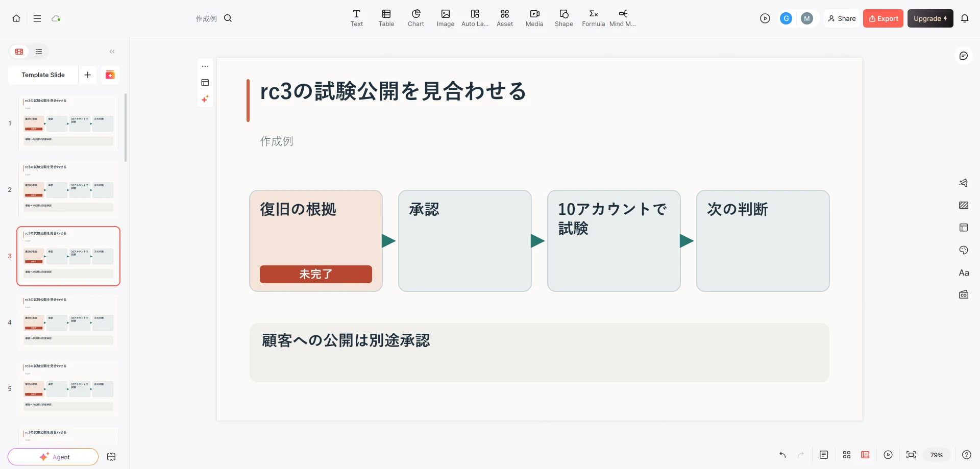Fit the slide to the screen

(x=911, y=455)
